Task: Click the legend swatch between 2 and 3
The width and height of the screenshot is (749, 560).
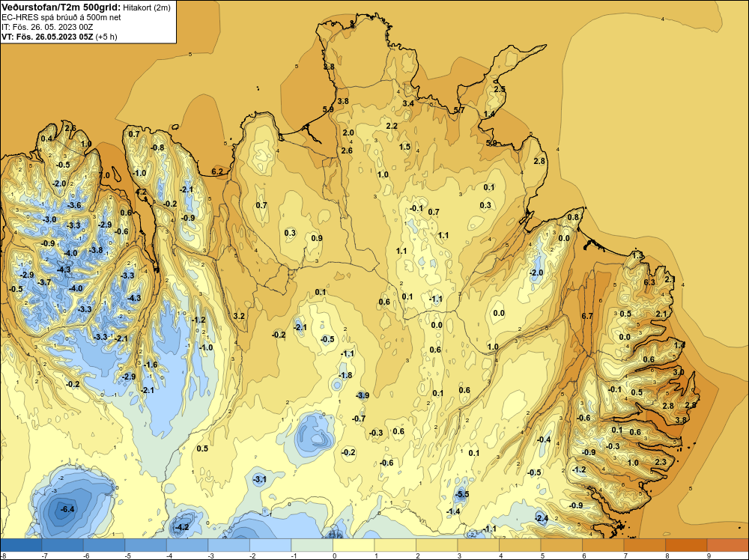Action: [x=437, y=545]
